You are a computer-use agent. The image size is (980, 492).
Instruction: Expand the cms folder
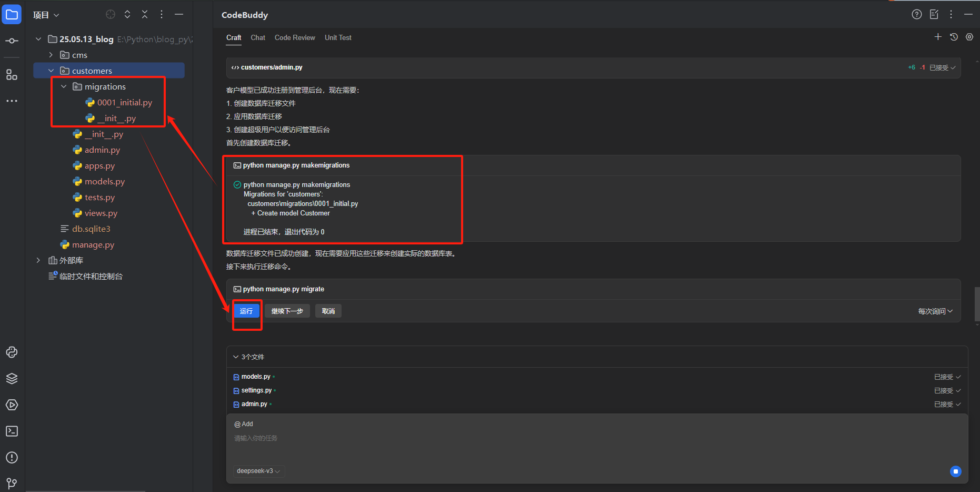(51, 55)
